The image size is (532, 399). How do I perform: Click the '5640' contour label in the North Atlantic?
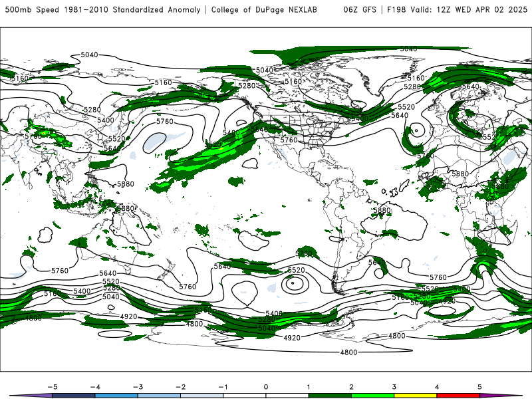point(400,115)
